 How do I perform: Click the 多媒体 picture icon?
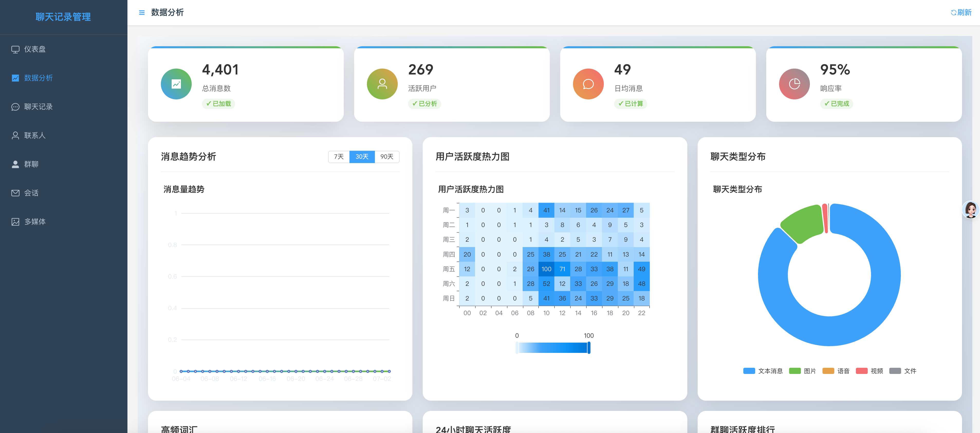pos(15,222)
